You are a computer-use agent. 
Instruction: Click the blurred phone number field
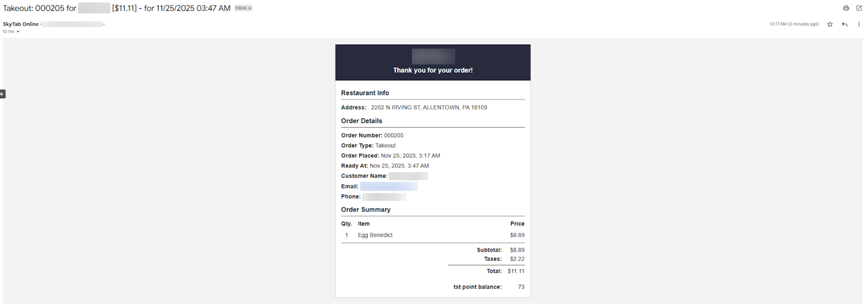click(384, 197)
